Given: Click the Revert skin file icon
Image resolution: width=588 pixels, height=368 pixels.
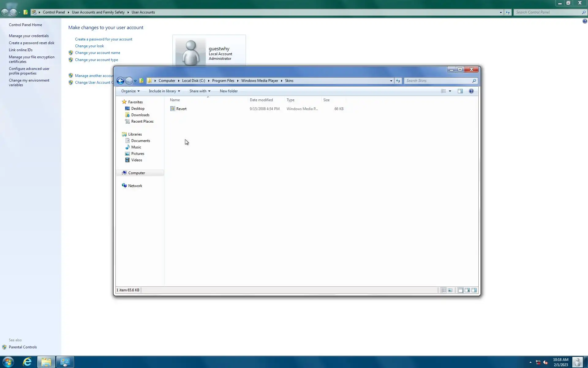Looking at the screenshot, I should (173, 109).
